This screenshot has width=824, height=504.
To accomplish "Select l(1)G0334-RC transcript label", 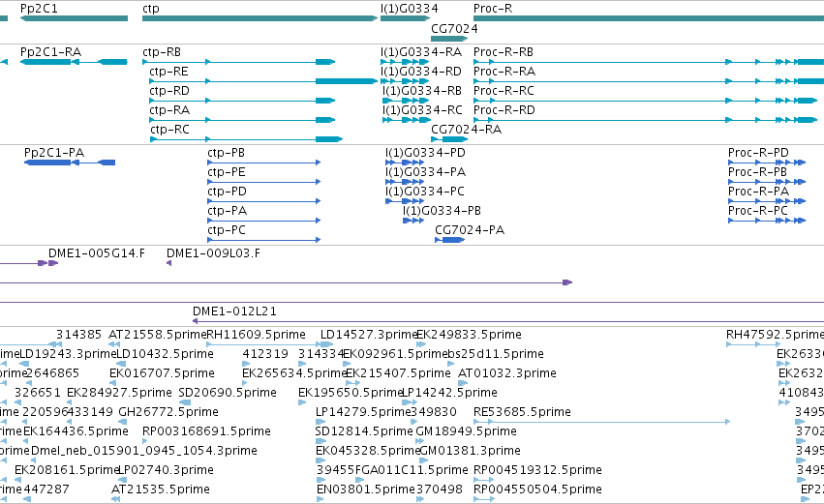I will [422, 110].
